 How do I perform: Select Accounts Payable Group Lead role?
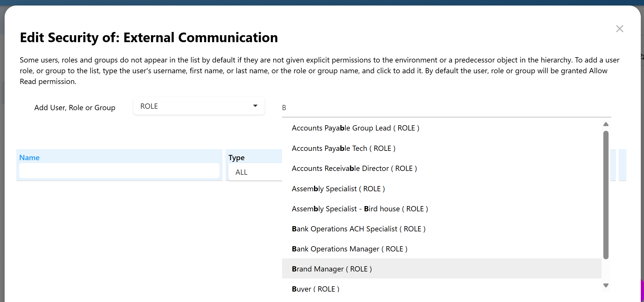[x=355, y=128]
